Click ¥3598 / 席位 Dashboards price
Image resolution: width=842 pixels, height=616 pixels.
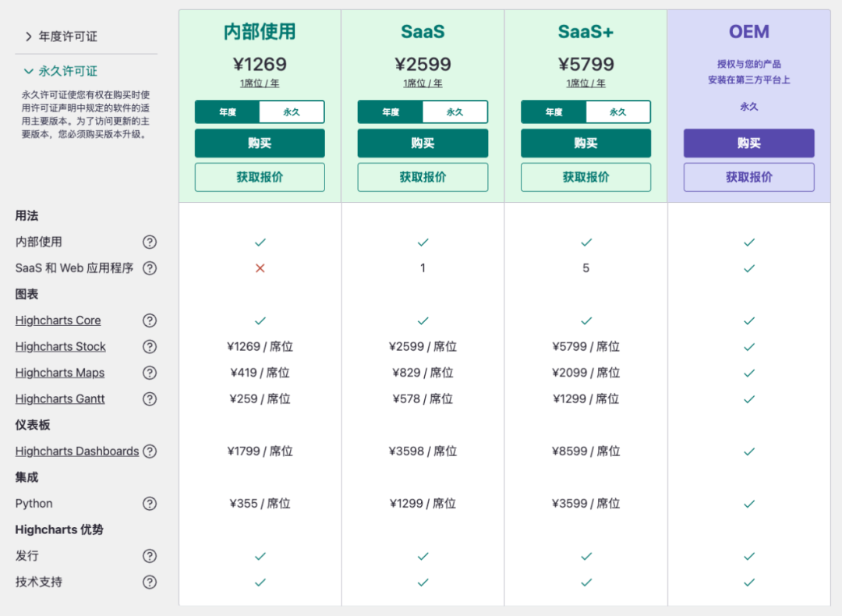(423, 451)
